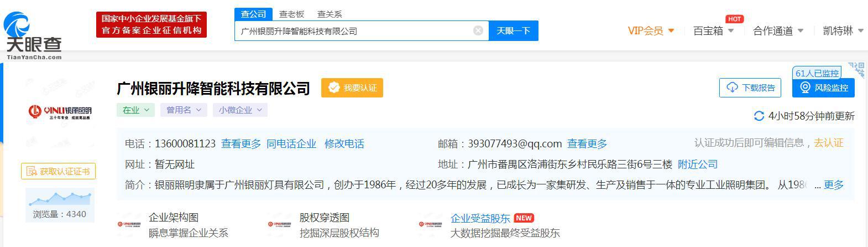This screenshot has height=247, width=868.
Task: Enable 风险监控 risk monitoring
Action: point(823,88)
